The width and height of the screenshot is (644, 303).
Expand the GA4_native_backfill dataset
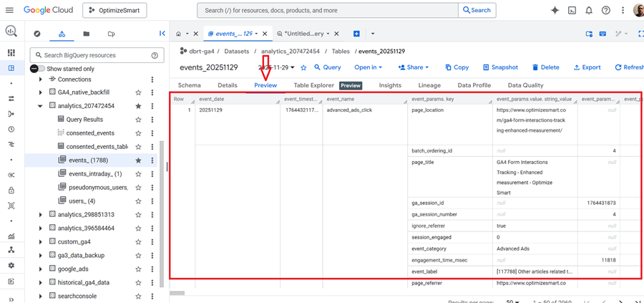40,92
